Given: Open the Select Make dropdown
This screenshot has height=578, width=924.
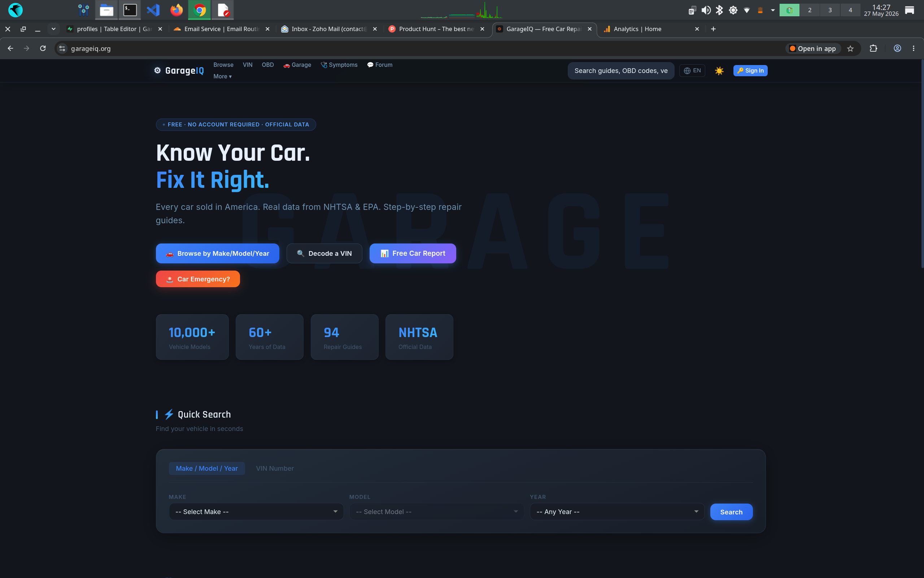Looking at the screenshot, I should click(256, 512).
